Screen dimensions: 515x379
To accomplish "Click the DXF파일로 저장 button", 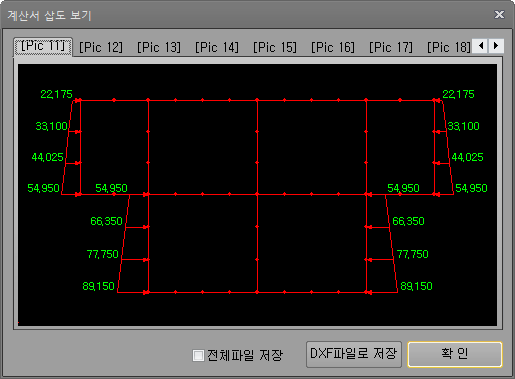I will (354, 354).
